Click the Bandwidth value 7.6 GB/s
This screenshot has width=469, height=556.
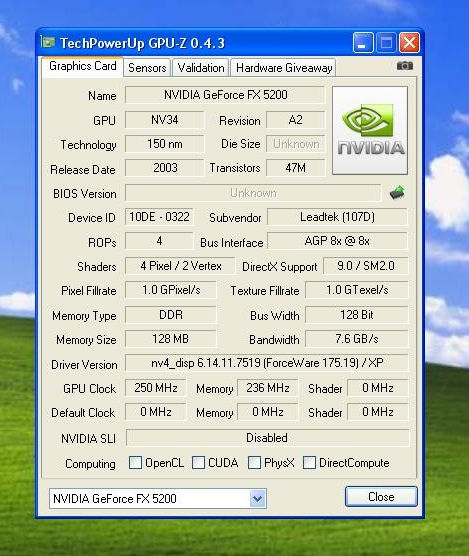click(357, 339)
